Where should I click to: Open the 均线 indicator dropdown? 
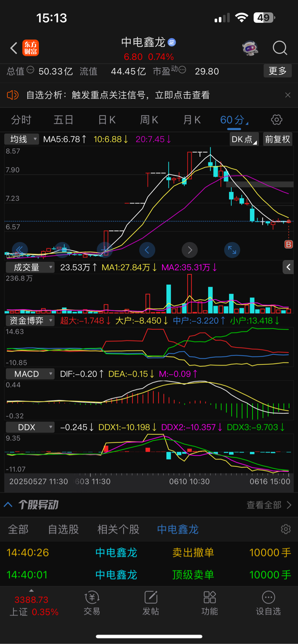click(22, 139)
